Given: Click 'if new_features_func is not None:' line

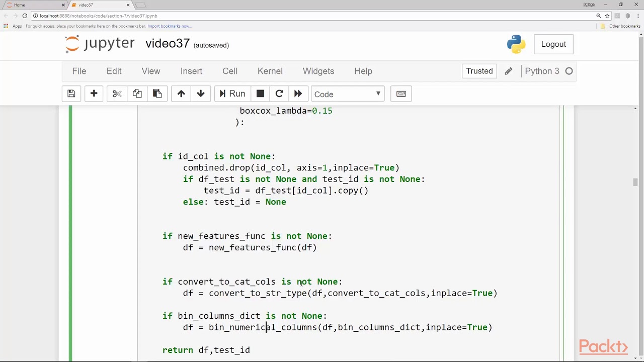Looking at the screenshot, I should click(247, 236).
